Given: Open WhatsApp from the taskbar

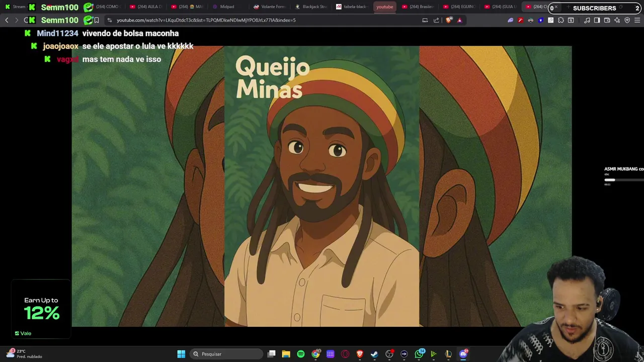Looking at the screenshot, I should click(419, 354).
